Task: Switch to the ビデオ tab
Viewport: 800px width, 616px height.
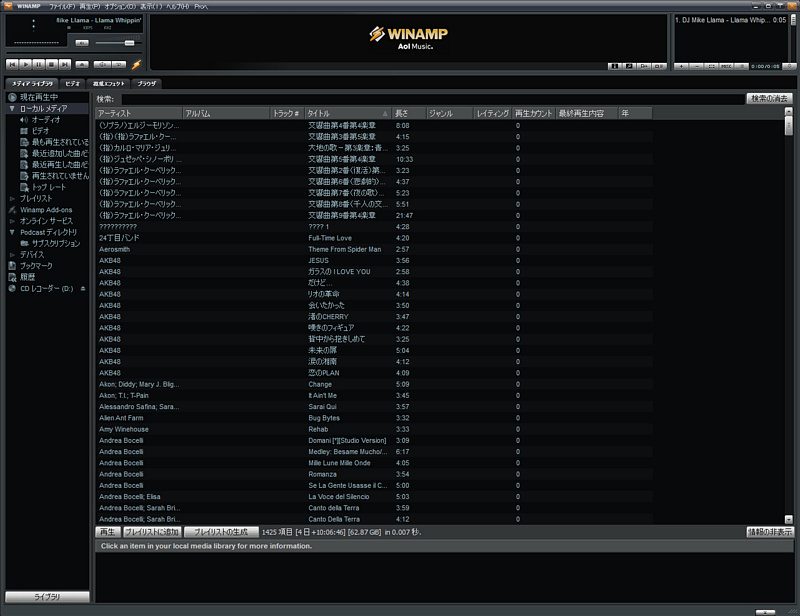Action: pyautogui.click(x=72, y=83)
